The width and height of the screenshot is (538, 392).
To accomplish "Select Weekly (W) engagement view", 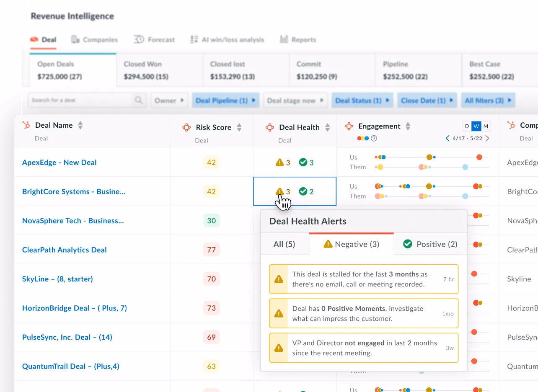I will [x=476, y=126].
